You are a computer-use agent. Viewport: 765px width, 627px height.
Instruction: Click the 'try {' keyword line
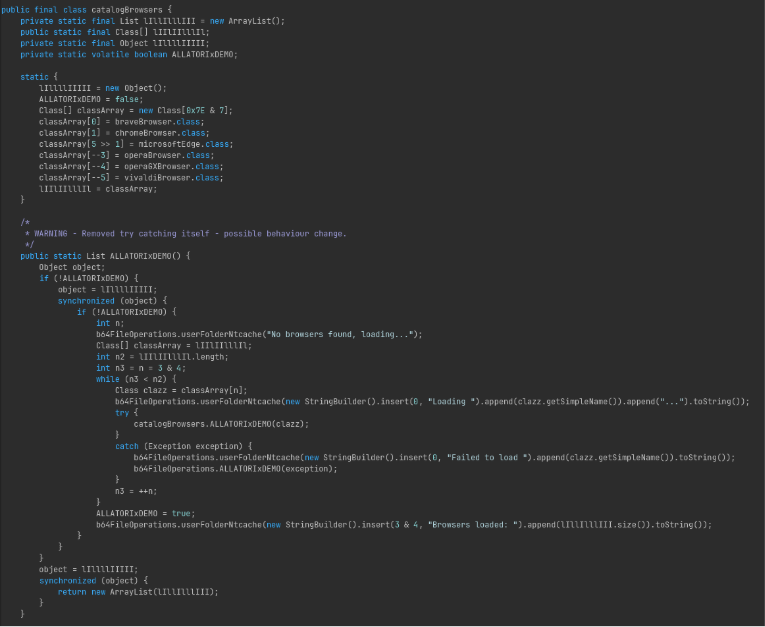click(127, 413)
